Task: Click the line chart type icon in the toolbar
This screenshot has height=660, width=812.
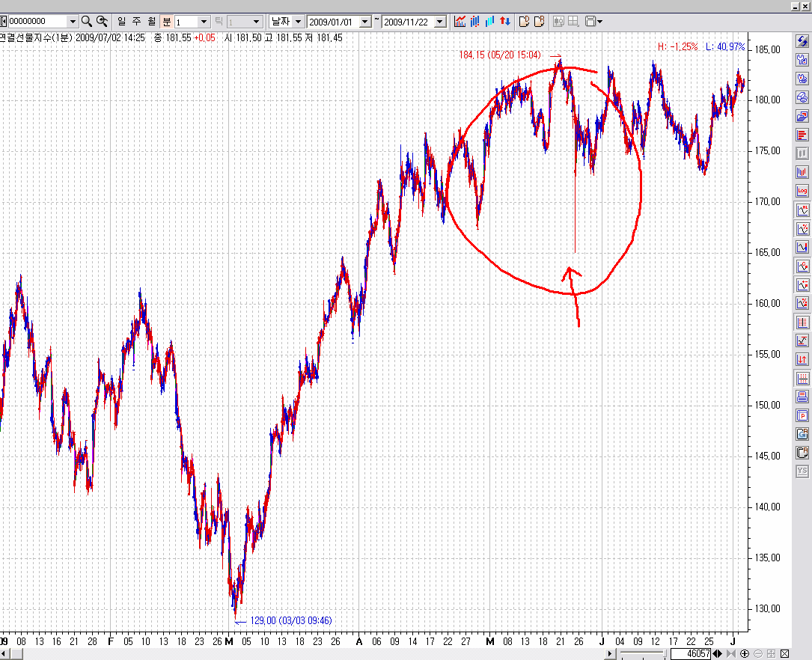Action: [x=460, y=22]
